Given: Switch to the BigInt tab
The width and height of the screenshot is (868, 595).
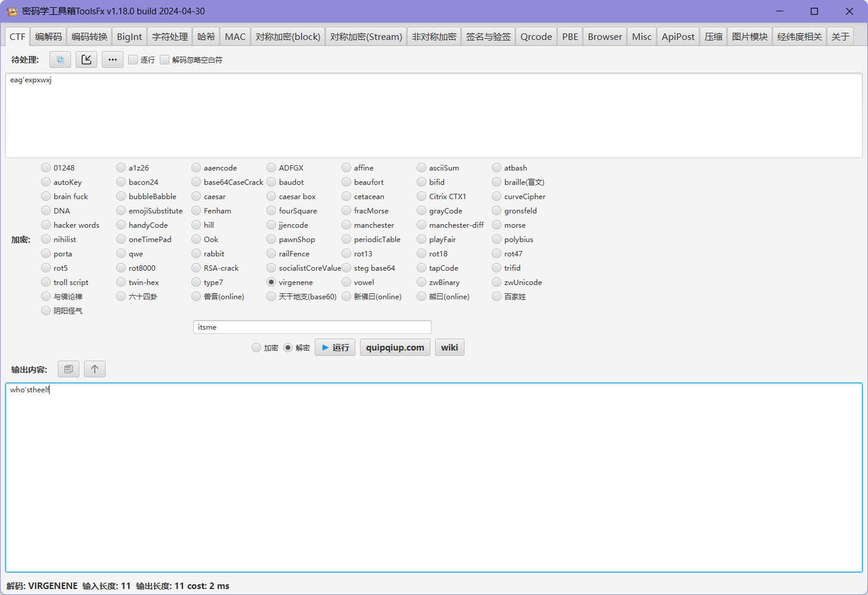Looking at the screenshot, I should click(129, 36).
